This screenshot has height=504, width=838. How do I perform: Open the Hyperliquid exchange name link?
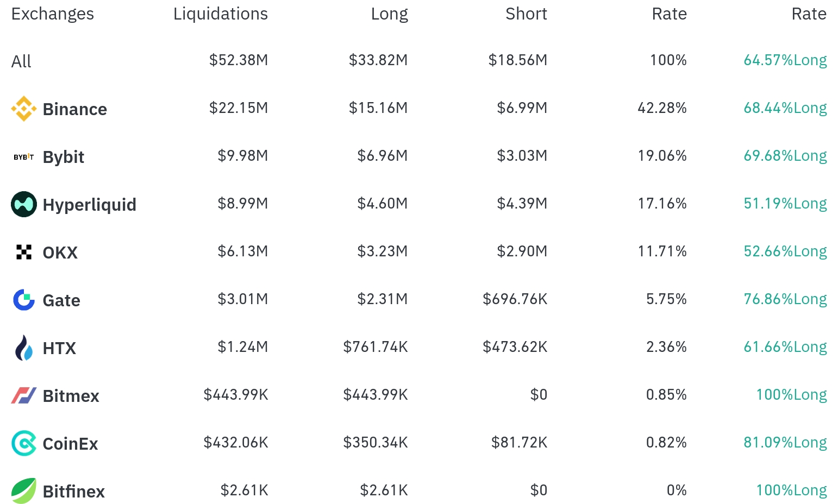tap(90, 205)
